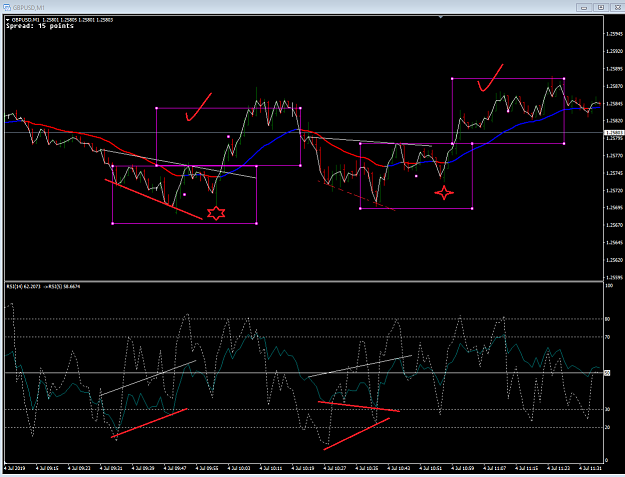Click the 1.25945 price axis label

pos(614,34)
